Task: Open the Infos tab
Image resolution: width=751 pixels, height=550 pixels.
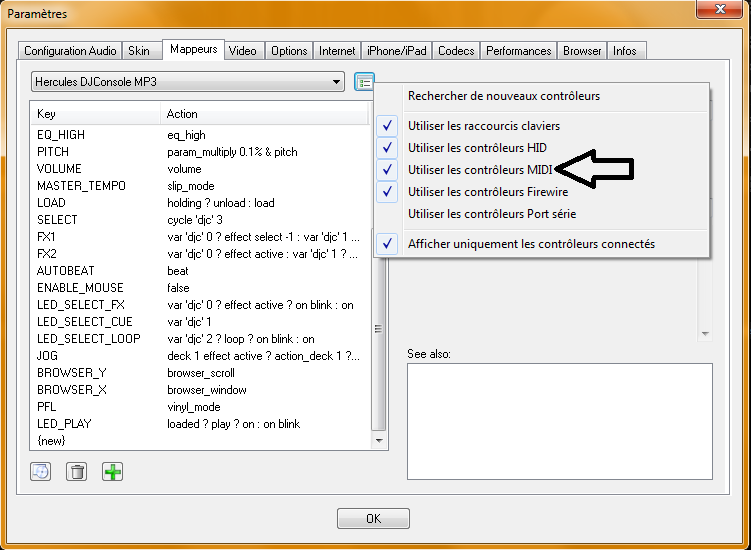Action: click(x=625, y=51)
